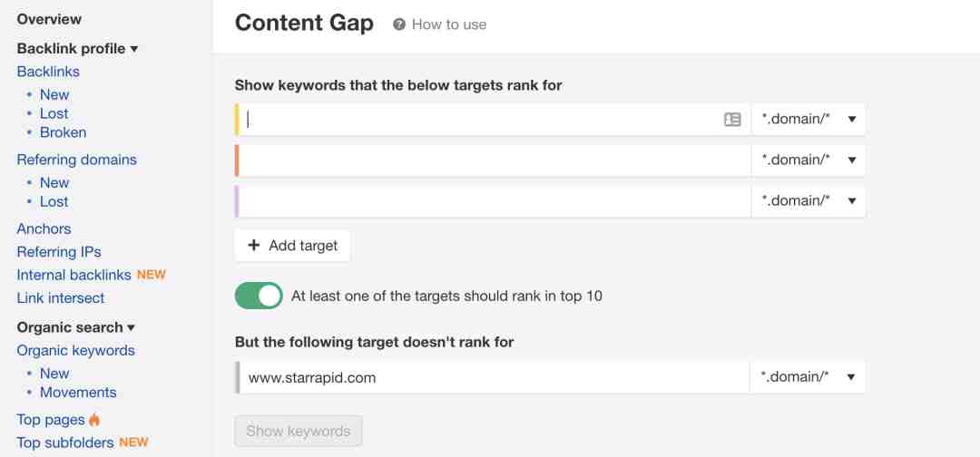This screenshot has height=457, width=980.
Task: Open third target's *.domain/* mode dropdown
Action: [808, 200]
